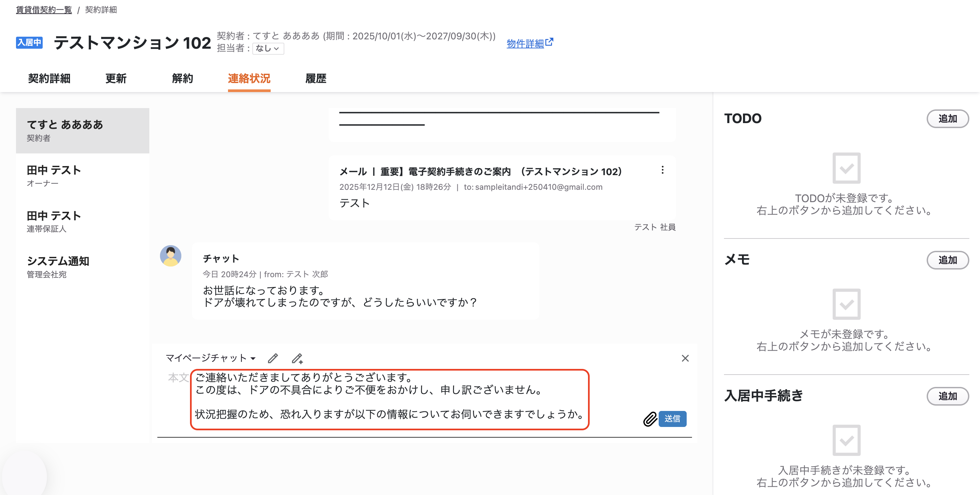Switch to the 契約詳細 tab

click(49, 78)
